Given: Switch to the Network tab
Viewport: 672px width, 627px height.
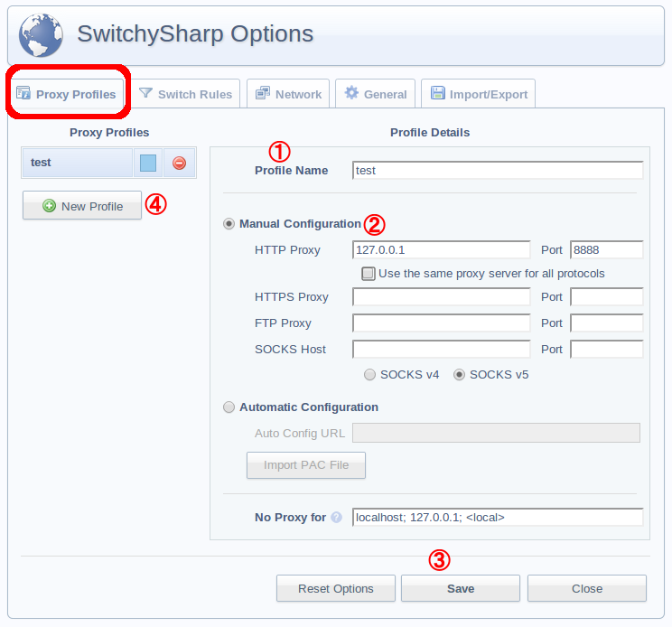Looking at the screenshot, I should click(x=288, y=94).
